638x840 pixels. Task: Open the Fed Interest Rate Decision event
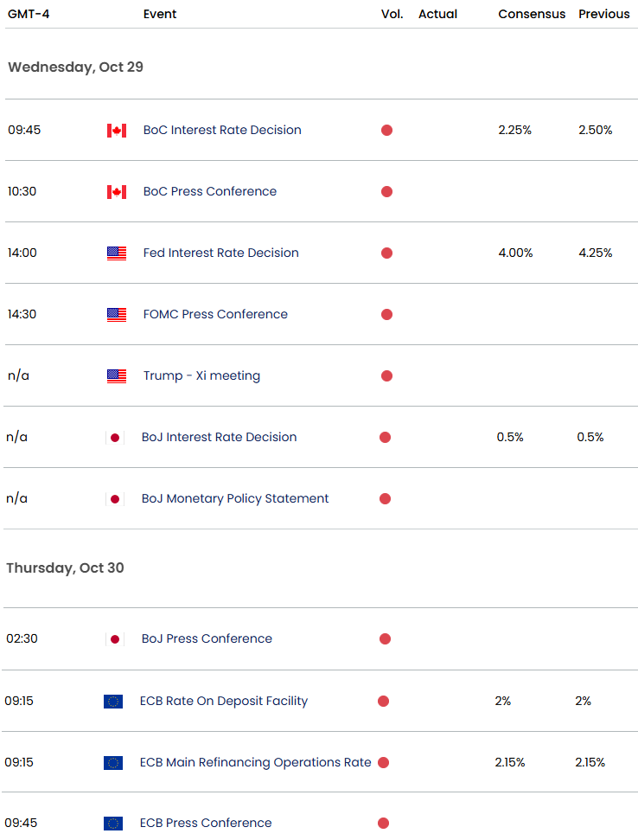(220, 253)
